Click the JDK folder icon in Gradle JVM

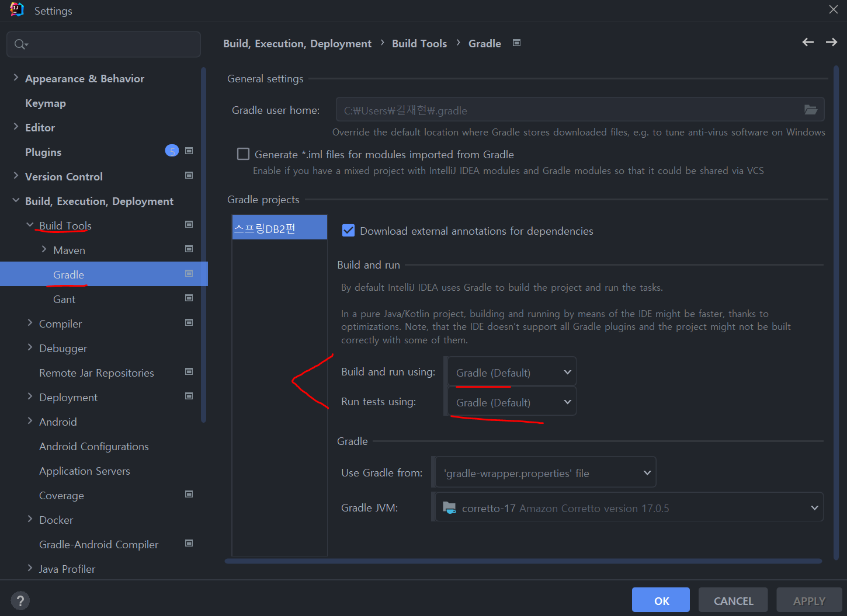tap(449, 507)
